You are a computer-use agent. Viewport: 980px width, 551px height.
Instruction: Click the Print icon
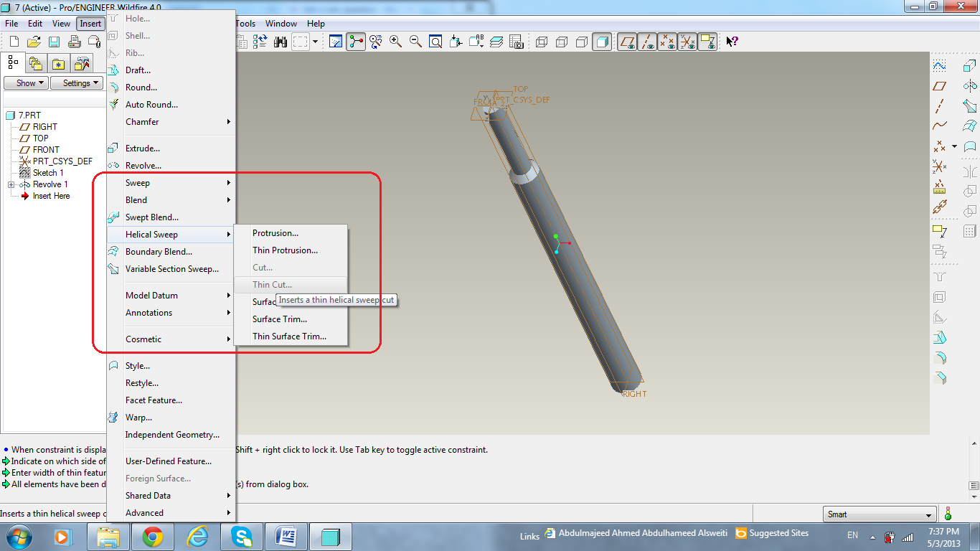click(74, 42)
